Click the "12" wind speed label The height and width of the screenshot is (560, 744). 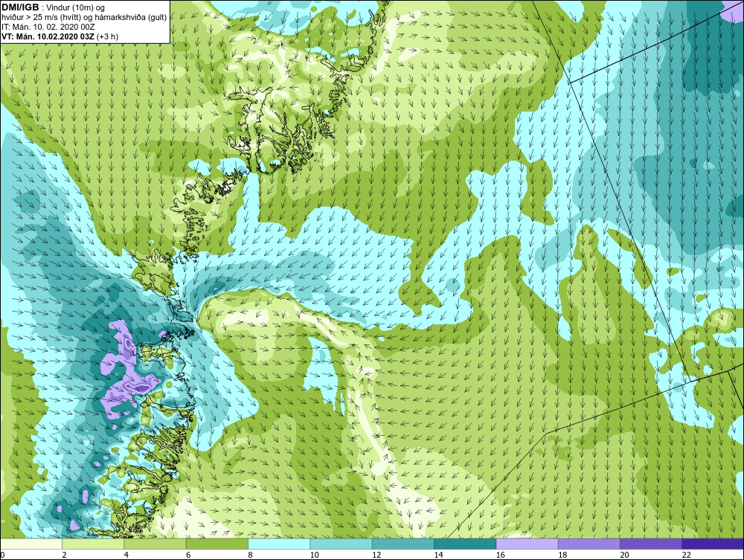tap(376, 555)
